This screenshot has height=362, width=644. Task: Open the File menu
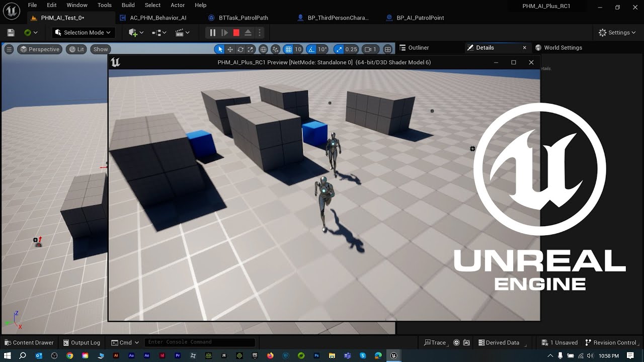(x=32, y=5)
